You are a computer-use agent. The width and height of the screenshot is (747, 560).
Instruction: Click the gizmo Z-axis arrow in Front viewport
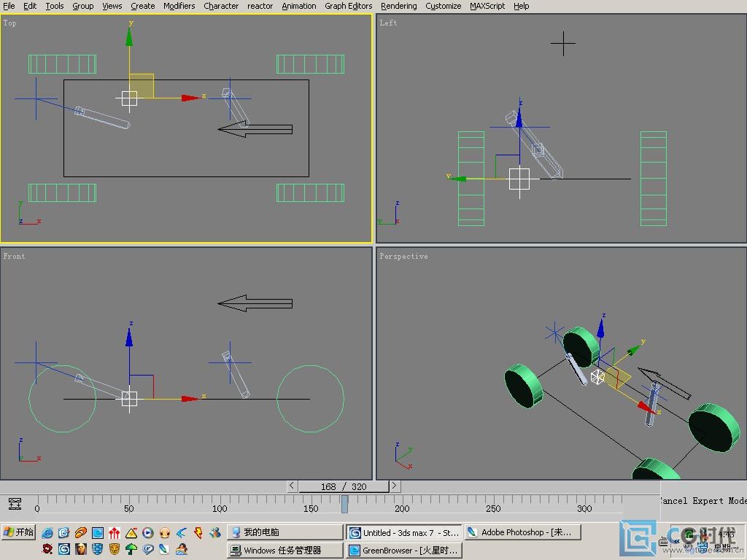pos(129,337)
